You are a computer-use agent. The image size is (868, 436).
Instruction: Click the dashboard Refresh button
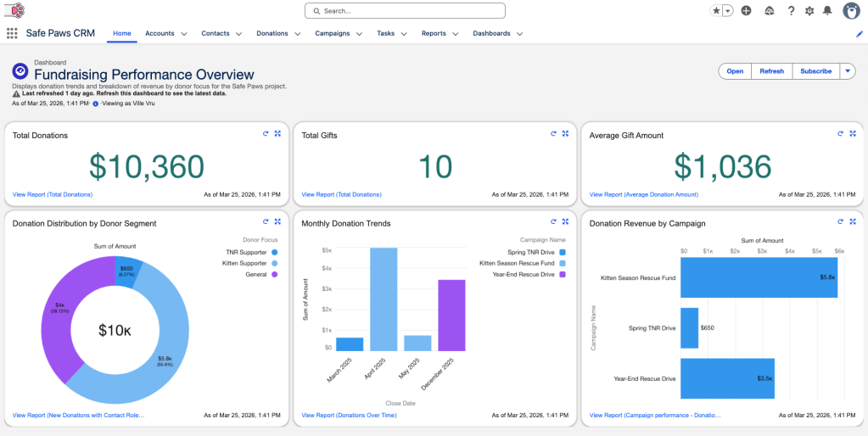click(x=771, y=71)
